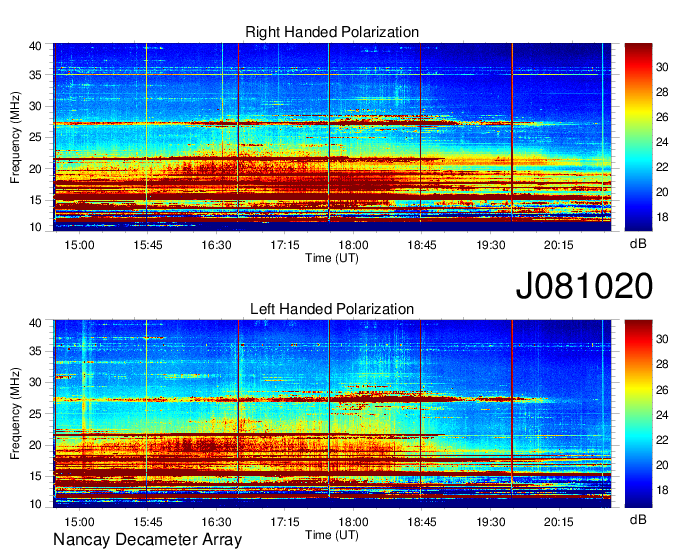
Task: Click 15 MHz tick of Left Handed plot
Action: click(36, 477)
